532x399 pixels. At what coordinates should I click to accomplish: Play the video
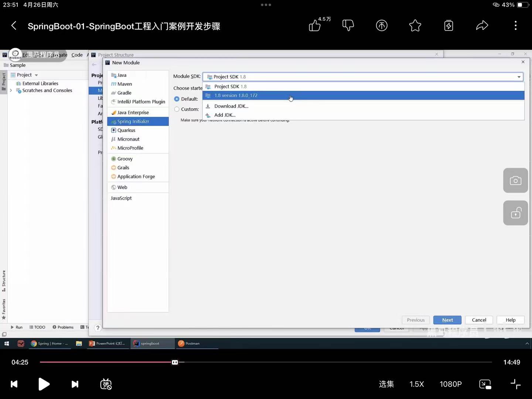pos(44,384)
